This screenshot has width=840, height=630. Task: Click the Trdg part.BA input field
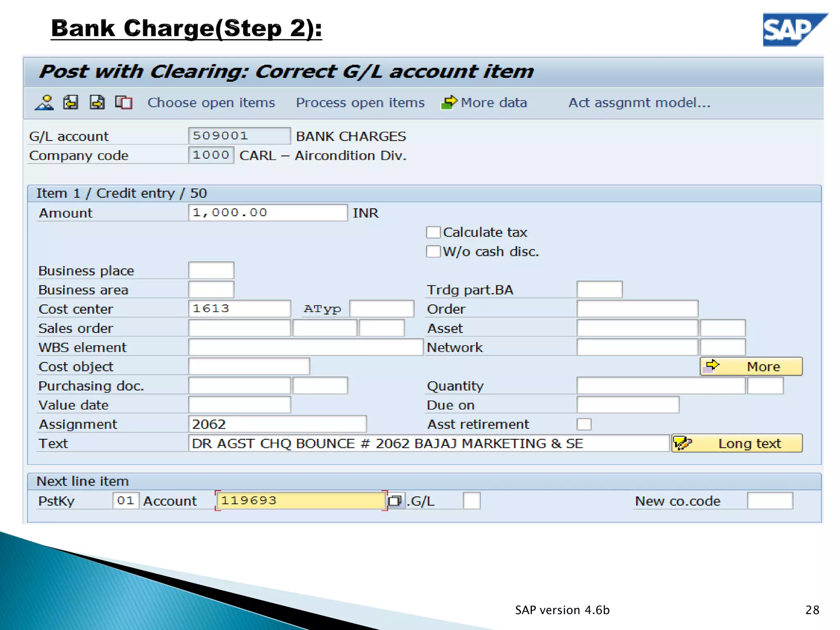click(x=600, y=290)
